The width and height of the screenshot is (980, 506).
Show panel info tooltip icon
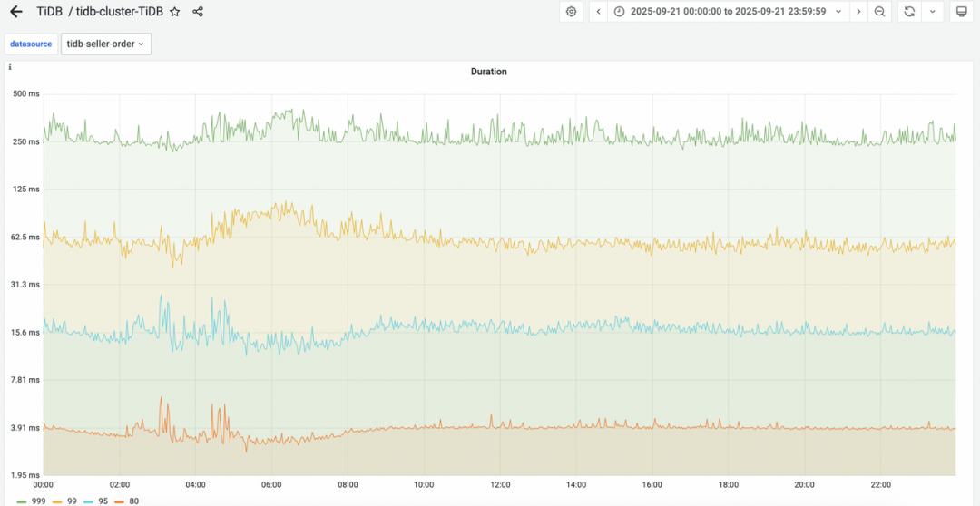tap(10, 68)
